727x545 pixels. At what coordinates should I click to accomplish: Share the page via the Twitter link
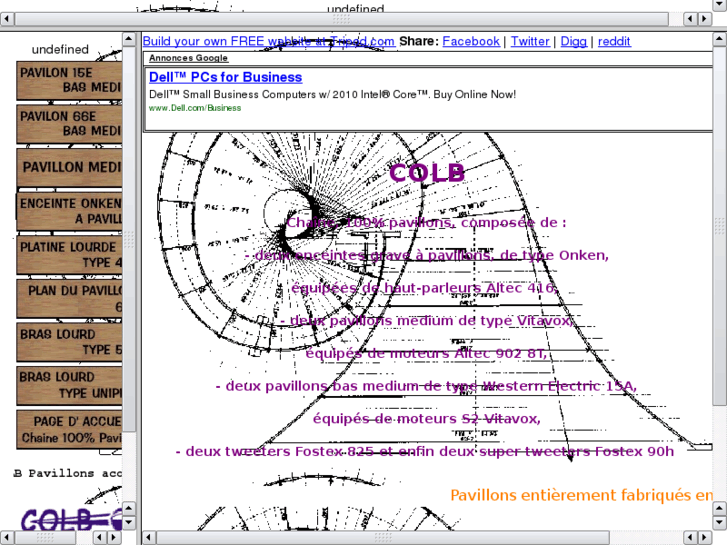(x=530, y=41)
